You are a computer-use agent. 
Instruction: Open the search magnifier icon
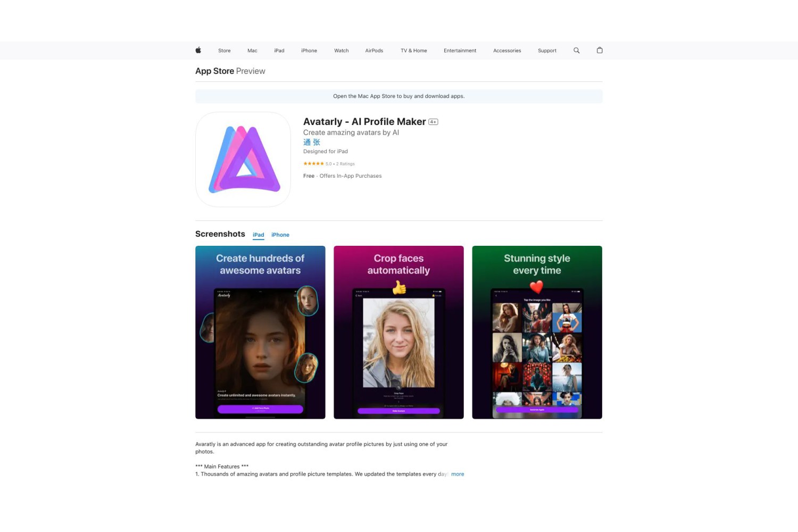(x=576, y=51)
